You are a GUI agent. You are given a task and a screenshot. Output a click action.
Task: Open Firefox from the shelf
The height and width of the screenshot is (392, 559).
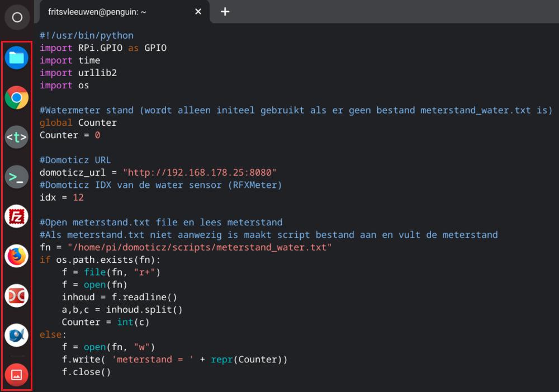click(17, 256)
